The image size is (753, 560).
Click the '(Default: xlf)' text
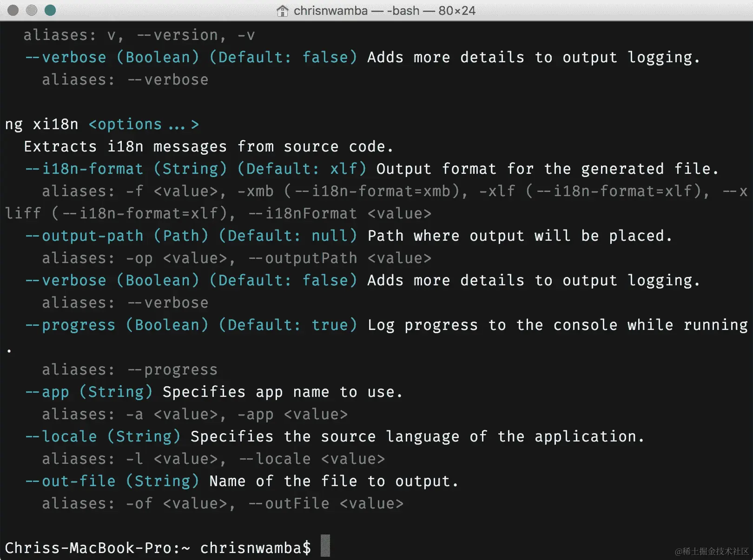click(x=301, y=169)
